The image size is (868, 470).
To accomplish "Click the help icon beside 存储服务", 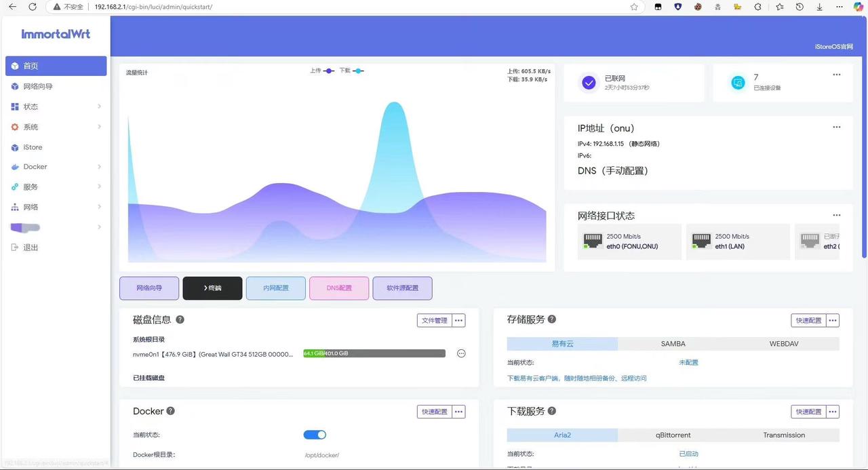I will point(552,319).
